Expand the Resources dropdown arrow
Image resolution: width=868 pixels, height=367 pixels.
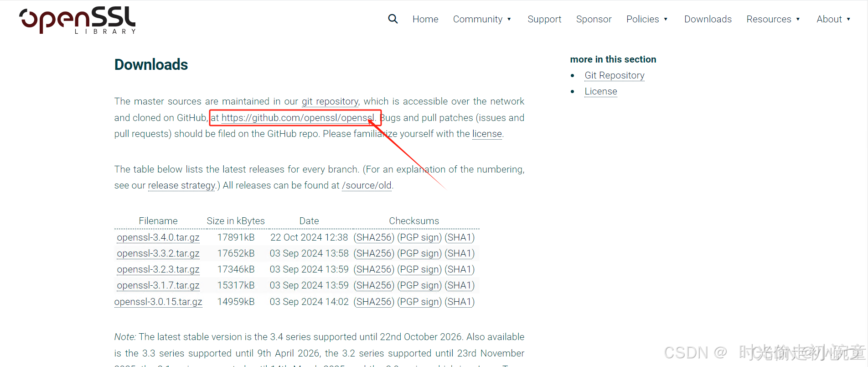[798, 19]
